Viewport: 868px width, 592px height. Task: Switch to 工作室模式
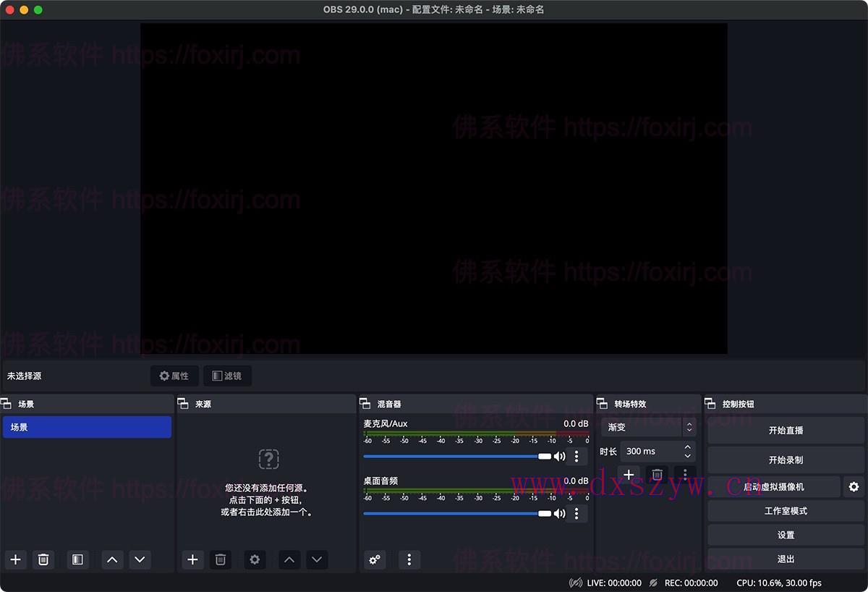(786, 511)
